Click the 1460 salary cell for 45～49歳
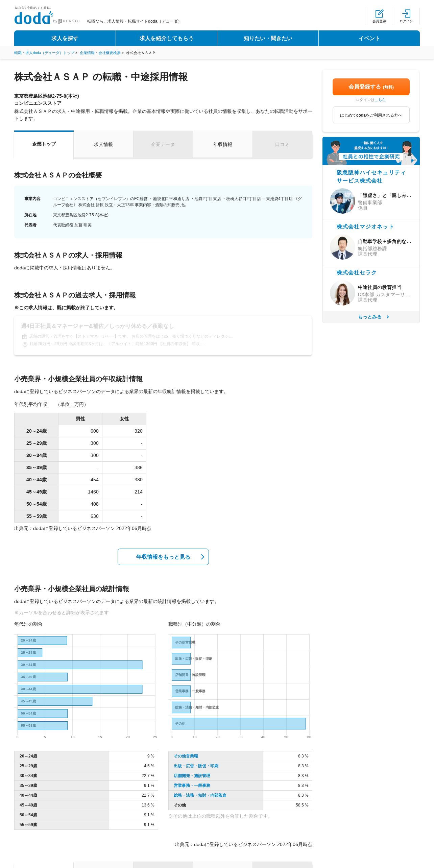Image resolution: width=434 pixels, height=868 pixels. point(80,492)
